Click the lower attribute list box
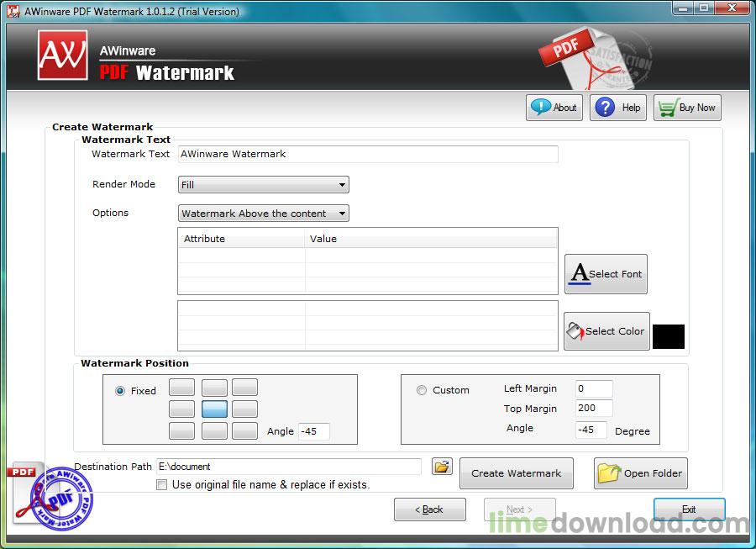 [x=368, y=325]
